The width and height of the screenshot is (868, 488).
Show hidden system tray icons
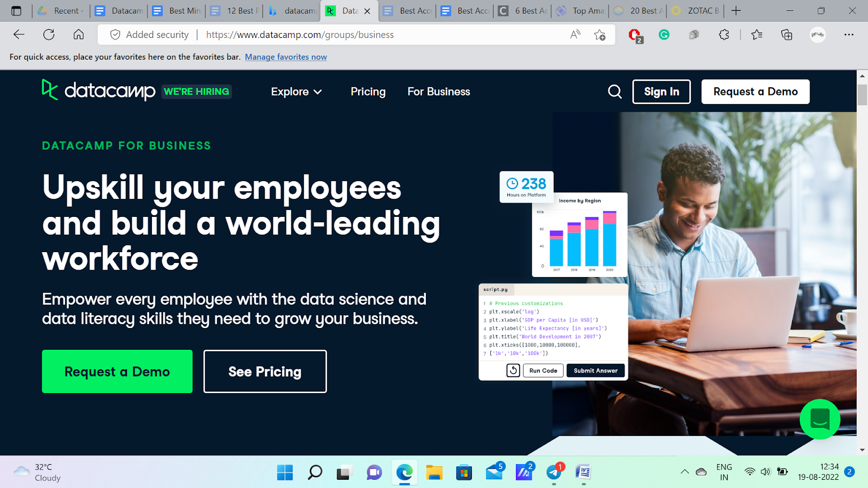tap(685, 472)
